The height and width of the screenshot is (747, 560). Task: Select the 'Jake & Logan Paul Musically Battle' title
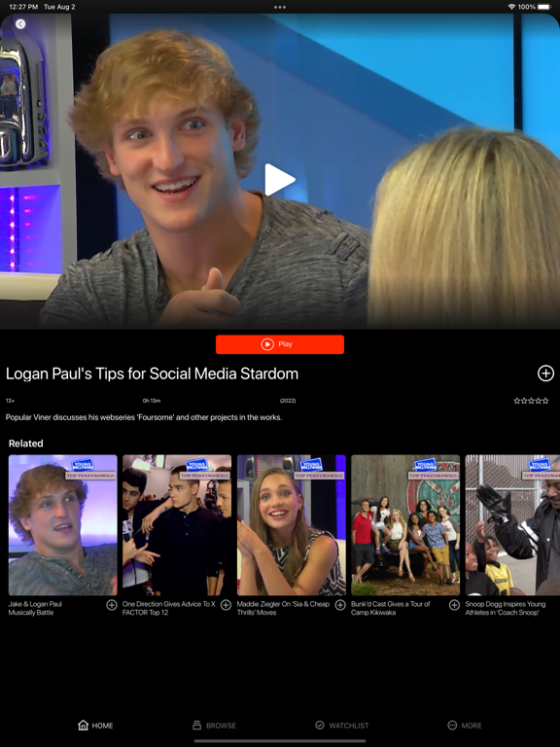35,608
